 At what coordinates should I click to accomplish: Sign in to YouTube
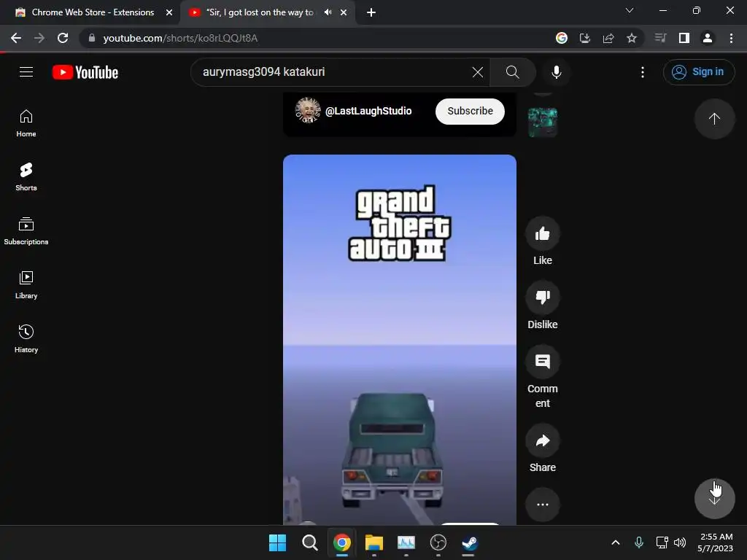698,72
